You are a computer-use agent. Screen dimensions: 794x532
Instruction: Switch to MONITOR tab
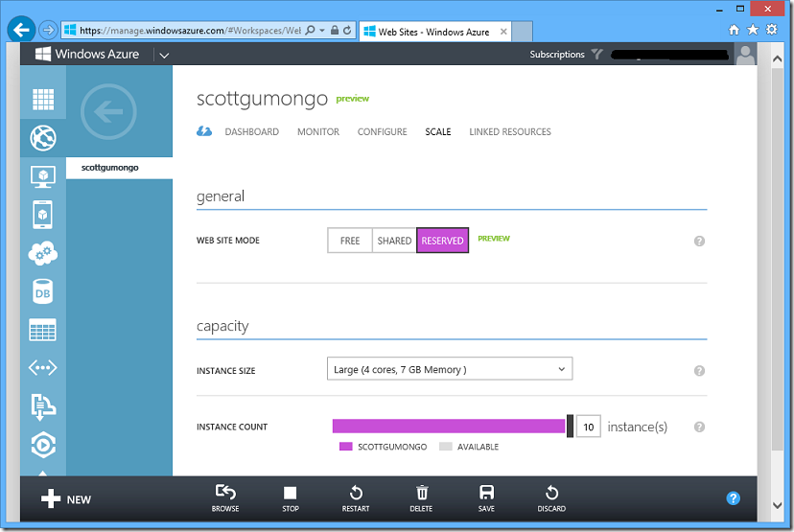coord(318,131)
